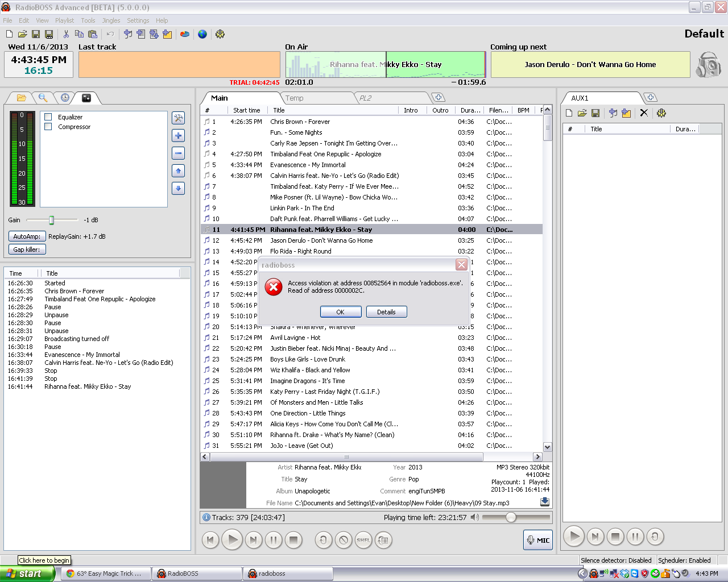Viewport: 728px width, 582px height.
Task: Click the minus icon to remove effect
Action: [x=178, y=153]
